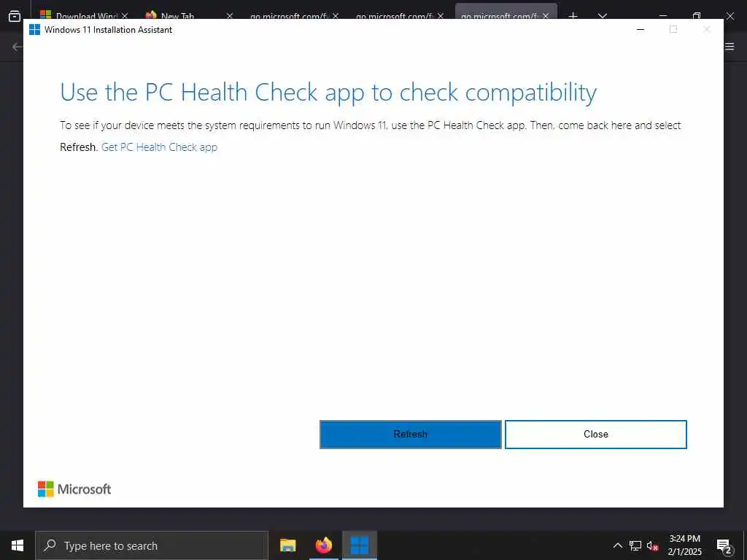Select the Windows 11 Installation Assistant taskbar icon
This screenshot has height=560, width=747.
click(360, 545)
